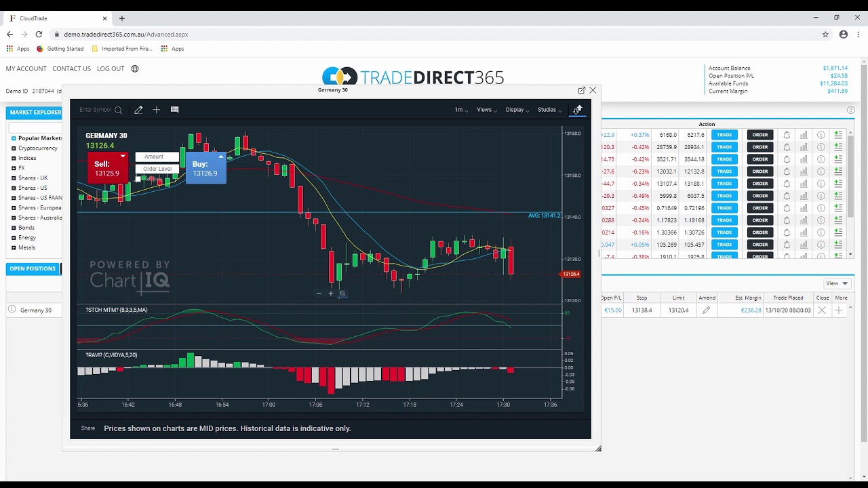Viewport: 868px width, 488px height.
Task: Open the Studies dropdown menu
Action: pyautogui.click(x=549, y=110)
